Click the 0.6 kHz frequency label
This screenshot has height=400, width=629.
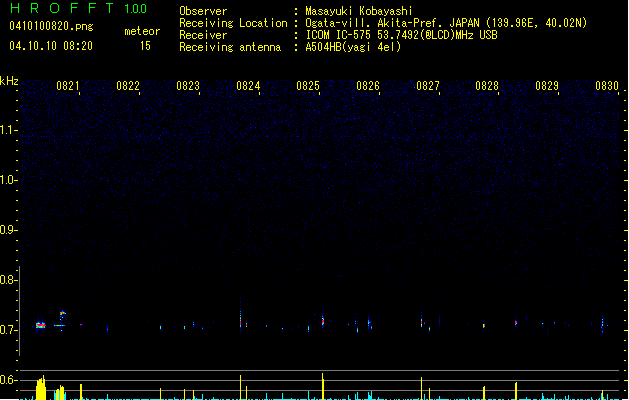(8, 380)
